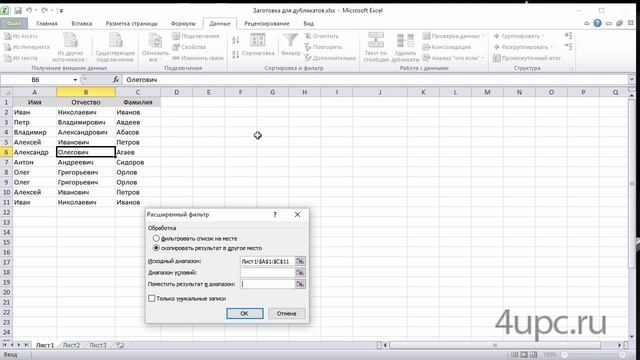Expand Проверка данных dropdown
Viewport: 640px width, 360px height.
483,36
